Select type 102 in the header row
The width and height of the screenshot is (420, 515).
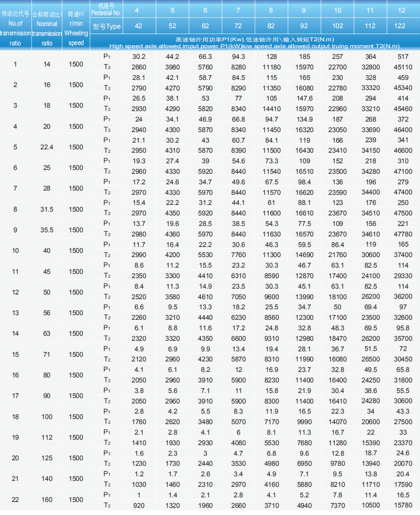[x=337, y=26]
